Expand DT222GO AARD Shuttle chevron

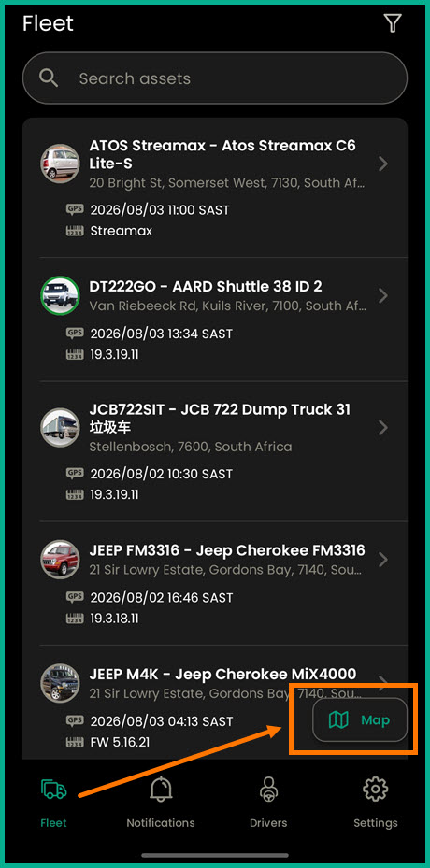(383, 295)
